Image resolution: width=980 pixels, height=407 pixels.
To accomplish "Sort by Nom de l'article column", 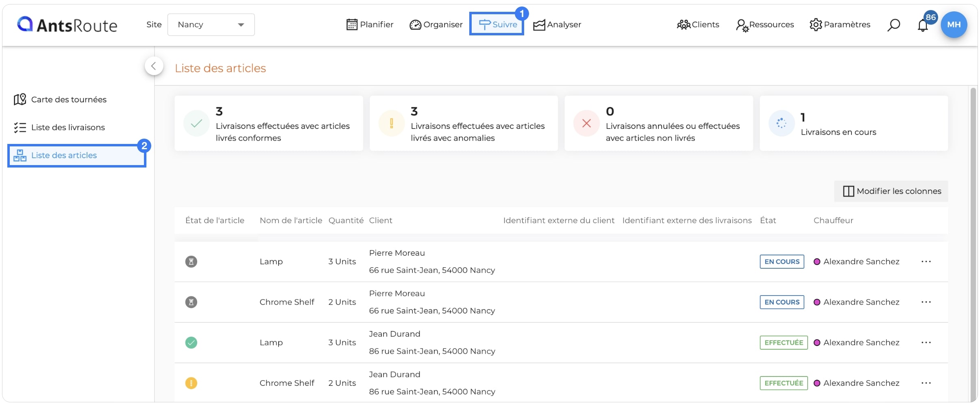I will (x=291, y=220).
